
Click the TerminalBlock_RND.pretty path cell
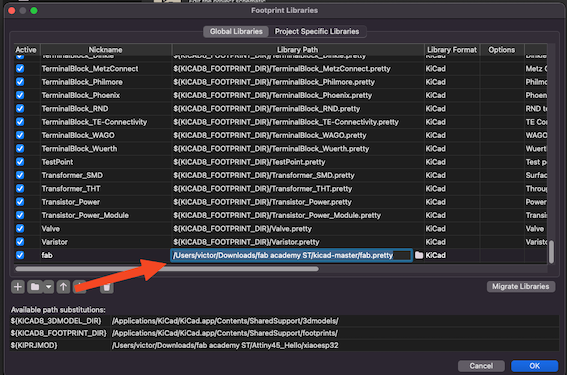tap(298, 108)
